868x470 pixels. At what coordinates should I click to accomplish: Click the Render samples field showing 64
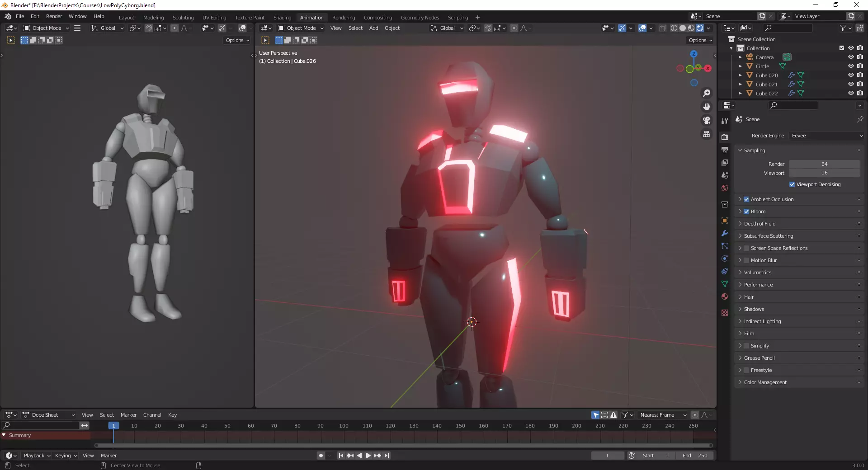coord(825,164)
